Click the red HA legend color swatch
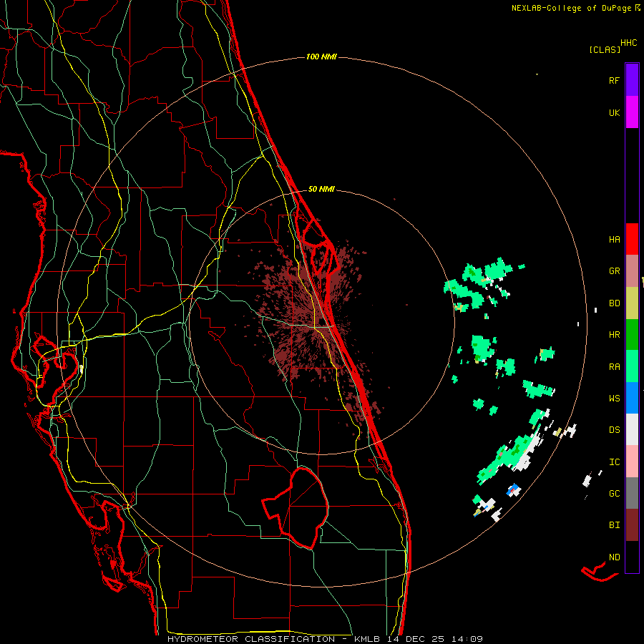Image resolution: width=644 pixels, height=644 pixels. click(x=632, y=239)
